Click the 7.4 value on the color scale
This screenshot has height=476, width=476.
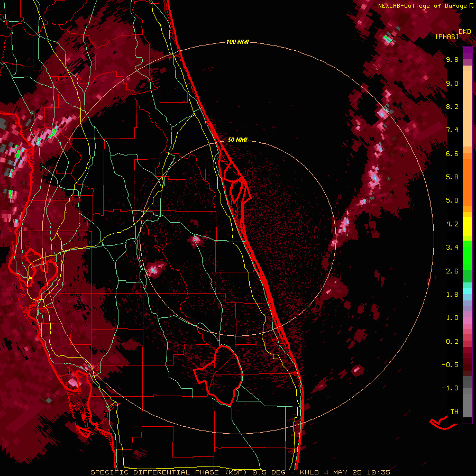pos(452,130)
